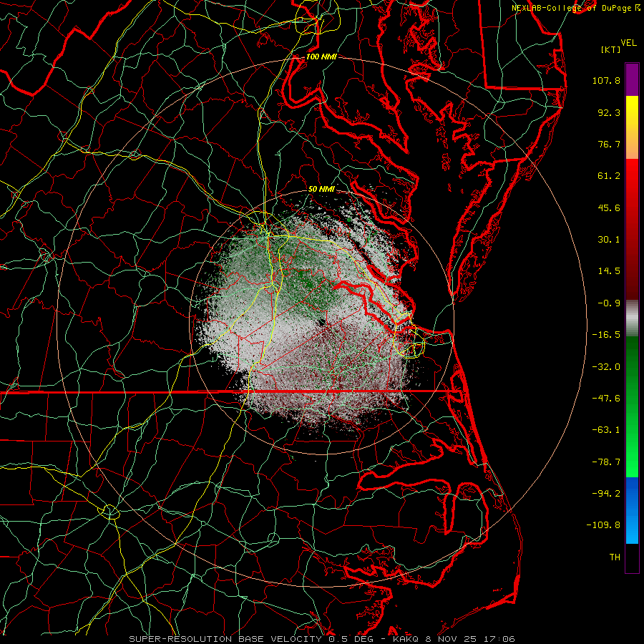Click the [KT] units label
Viewport: 644px width, 644px height.
[x=611, y=49]
